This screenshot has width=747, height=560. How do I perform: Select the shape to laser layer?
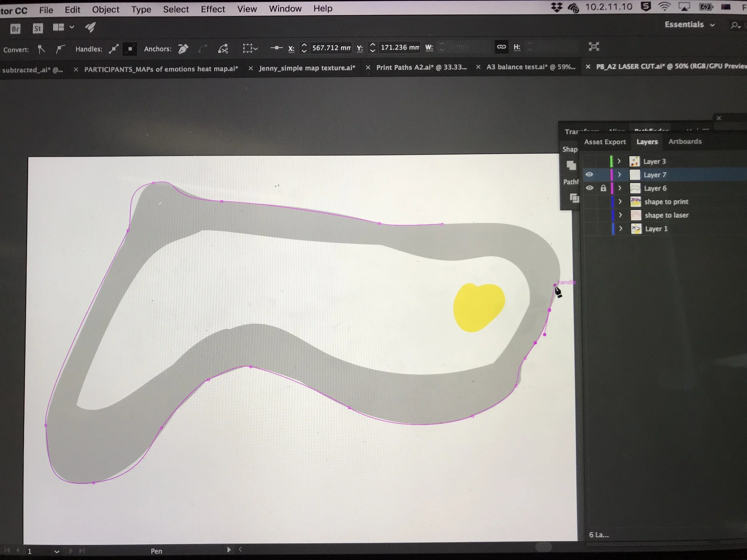coord(666,215)
